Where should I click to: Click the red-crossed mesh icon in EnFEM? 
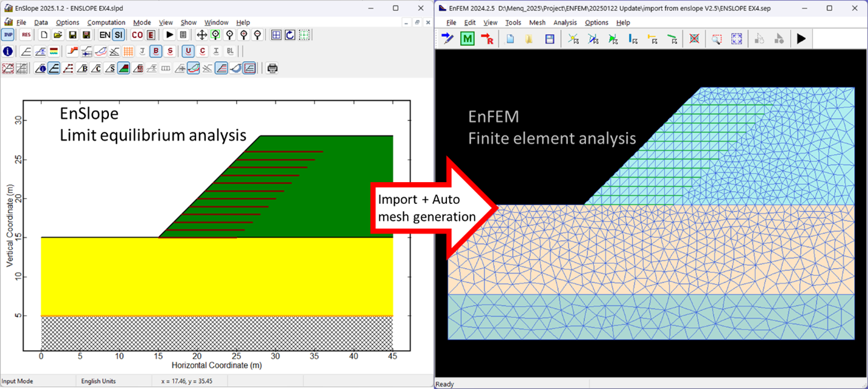pyautogui.click(x=694, y=39)
